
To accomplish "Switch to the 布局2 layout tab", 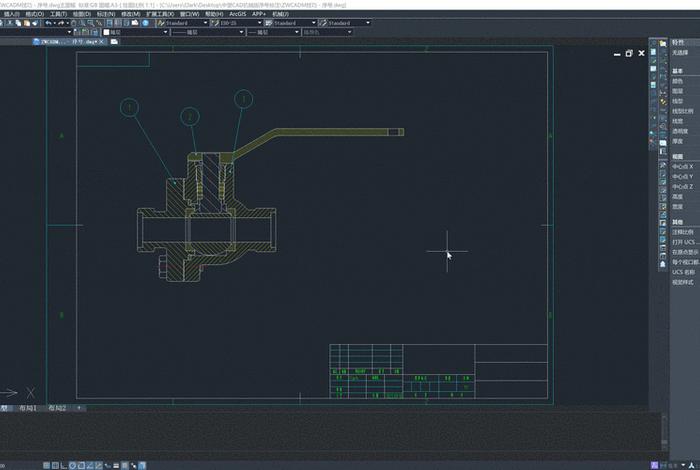I will (x=57, y=408).
